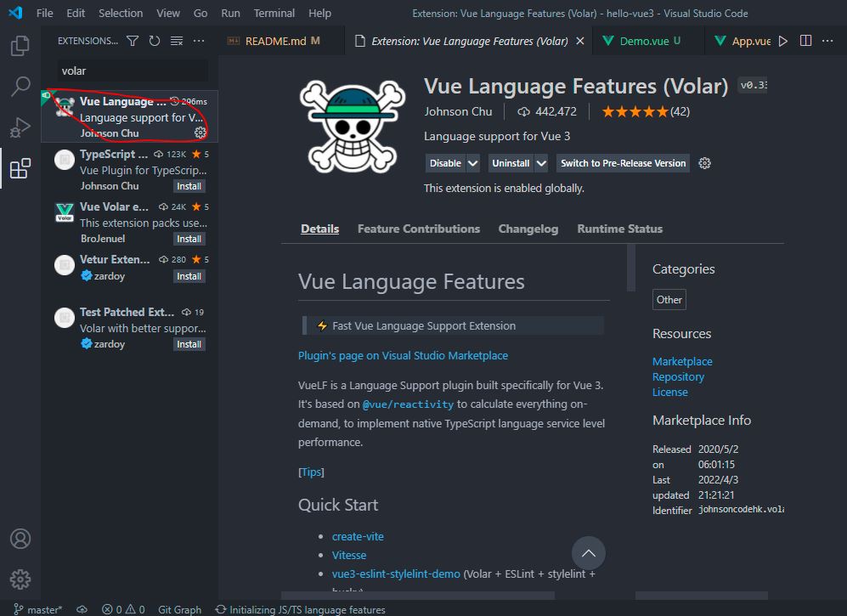Open the Search view in activity bar
Image resolution: width=847 pixels, height=616 pixels.
[20, 87]
